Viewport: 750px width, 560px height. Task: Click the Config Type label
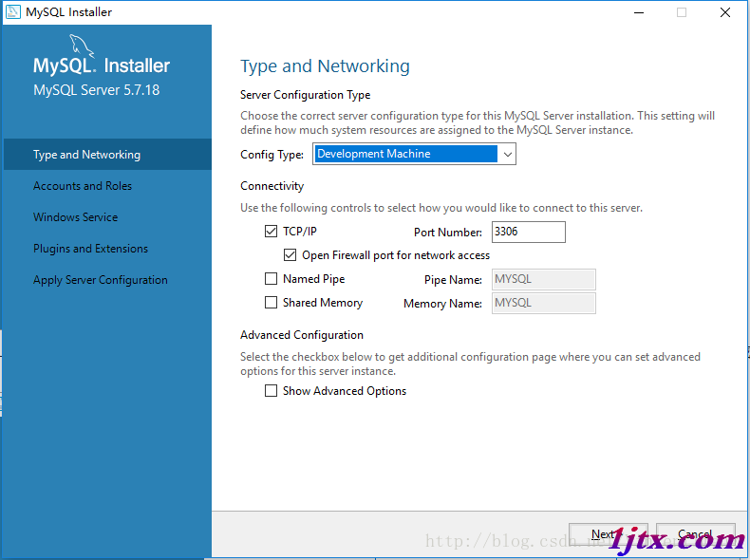(x=272, y=155)
